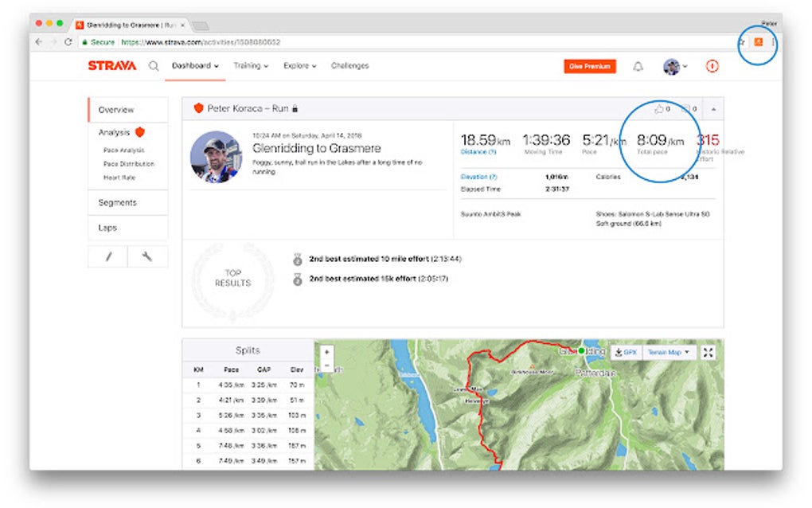Expand the map to fullscreen

pyautogui.click(x=708, y=351)
